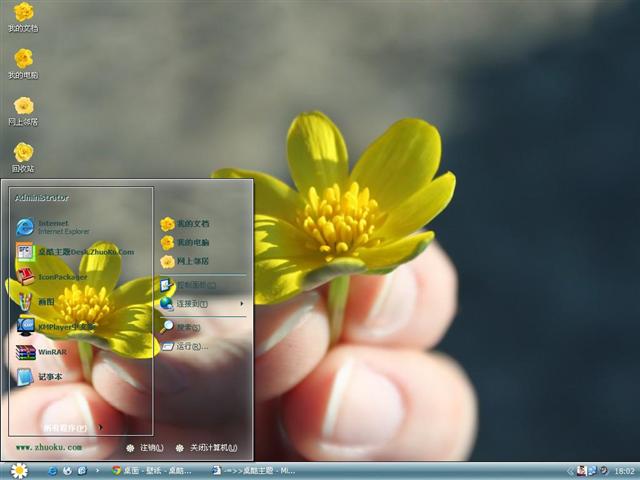Screen dimensions: 640x480
Task: Launch Internet Explorer from Start menu
Action: pyautogui.click(x=53, y=227)
